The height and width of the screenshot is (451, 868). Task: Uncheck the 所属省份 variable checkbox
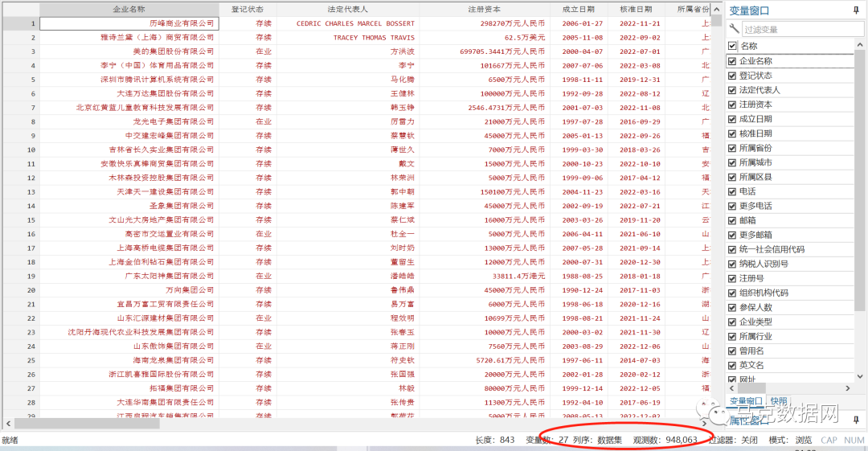pyautogui.click(x=732, y=148)
